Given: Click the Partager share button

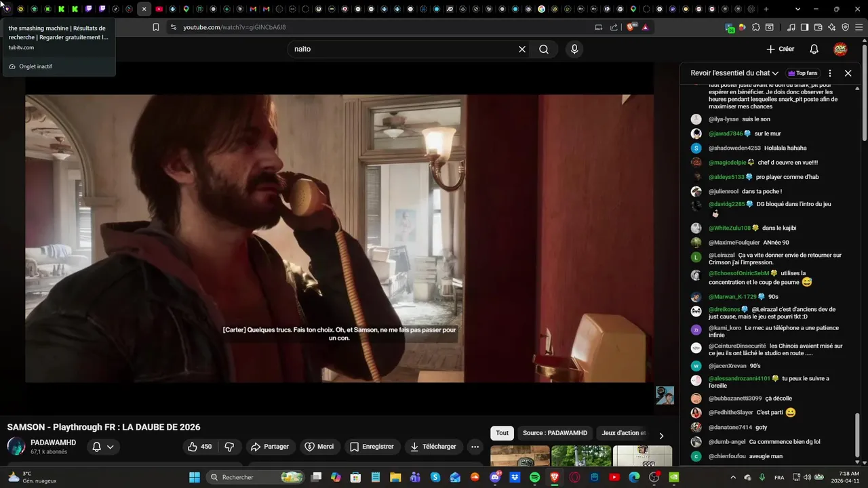Looking at the screenshot, I should click(270, 447).
